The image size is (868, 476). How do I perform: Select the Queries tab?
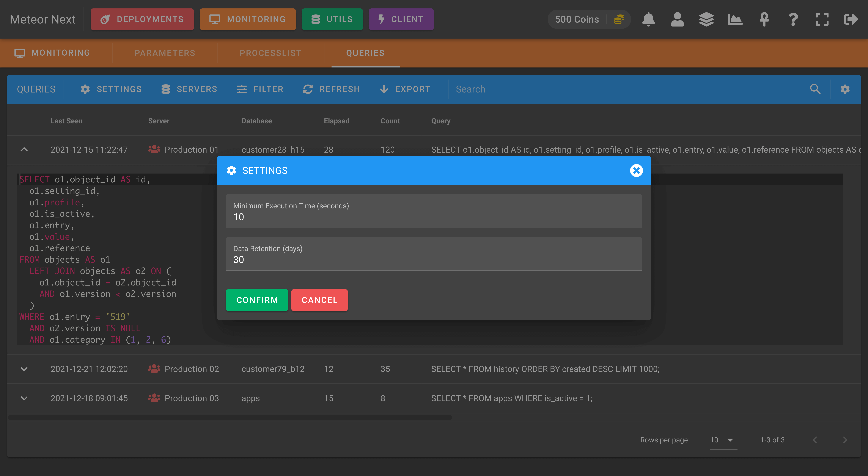coord(365,53)
